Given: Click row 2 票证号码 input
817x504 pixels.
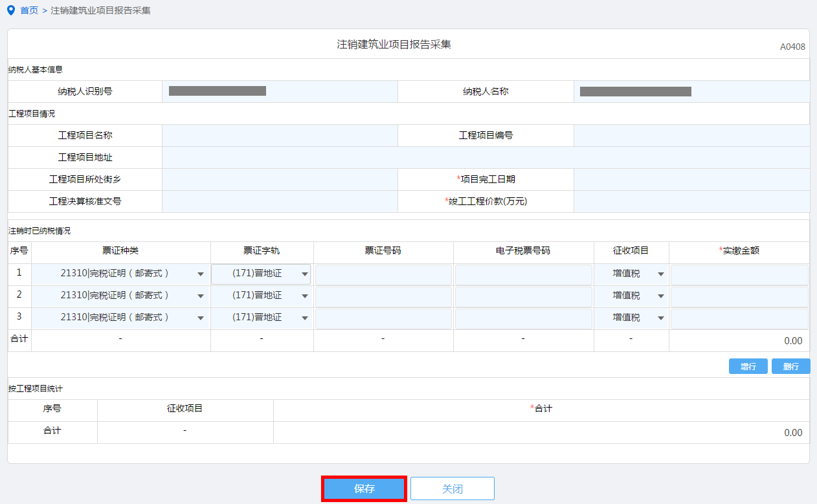Looking at the screenshot, I should coord(383,297).
